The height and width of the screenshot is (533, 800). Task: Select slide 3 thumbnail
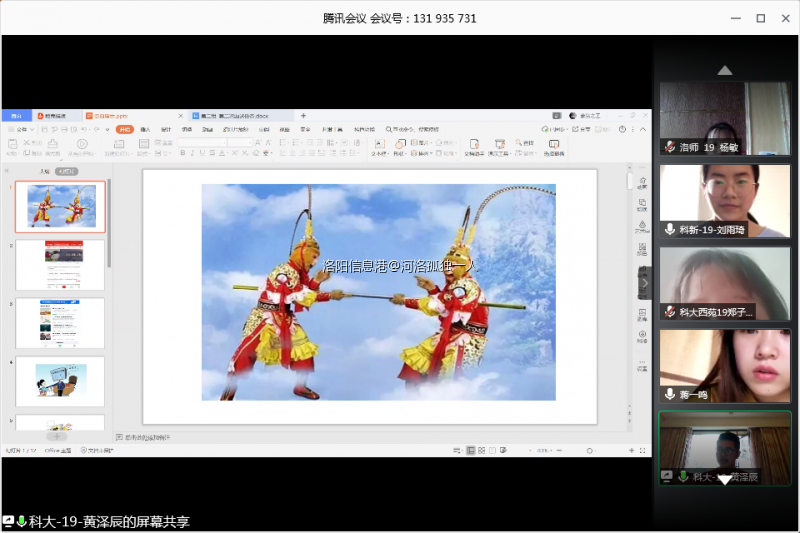tap(60, 323)
